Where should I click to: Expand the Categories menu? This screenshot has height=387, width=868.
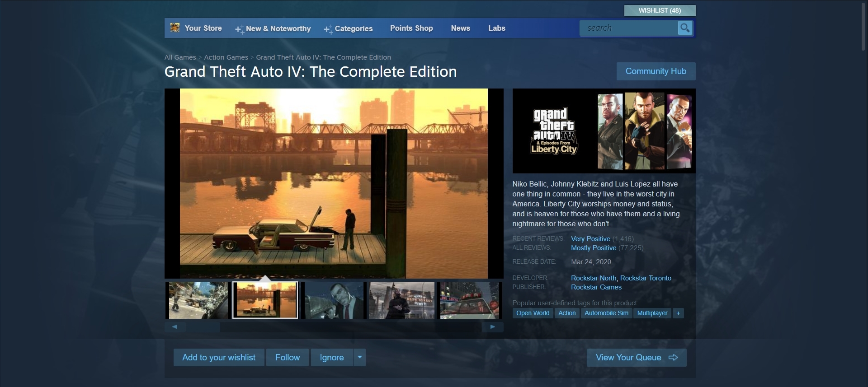[349, 28]
